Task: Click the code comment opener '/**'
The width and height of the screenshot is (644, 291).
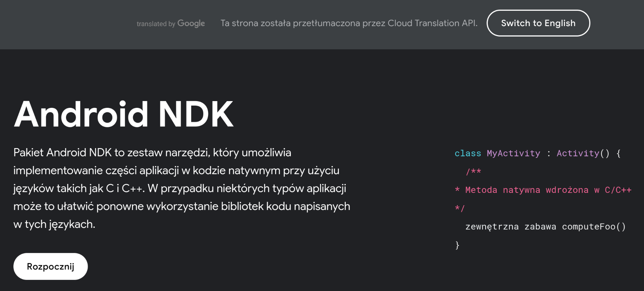Action: [473, 172]
